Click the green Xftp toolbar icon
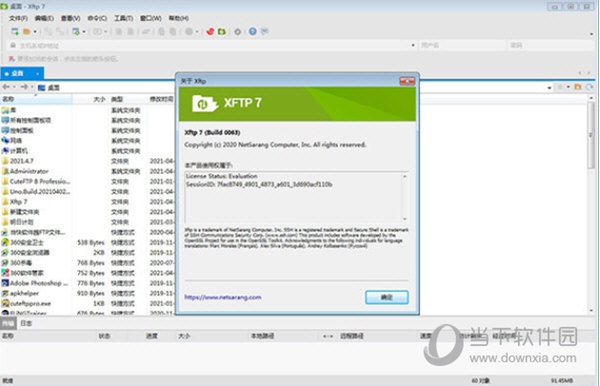Screen dimensions: 600x386 tap(222, 31)
